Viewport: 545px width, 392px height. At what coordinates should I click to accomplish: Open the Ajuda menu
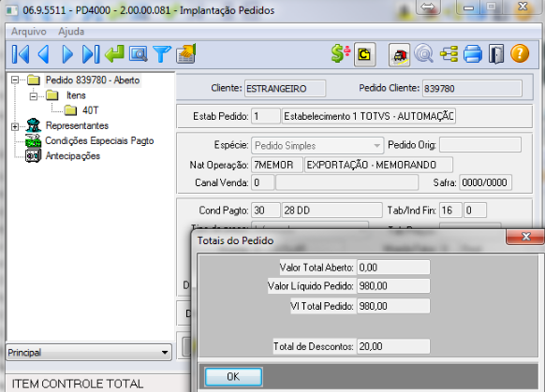pos(71,32)
